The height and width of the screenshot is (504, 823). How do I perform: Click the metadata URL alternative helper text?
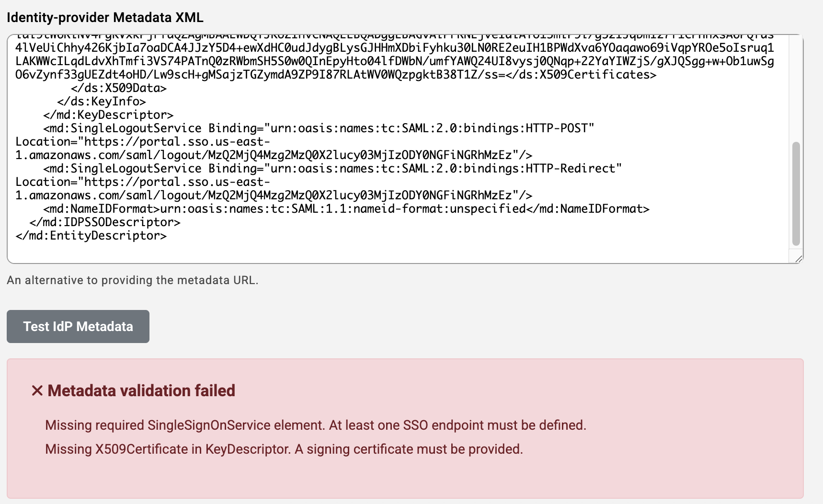(x=132, y=280)
